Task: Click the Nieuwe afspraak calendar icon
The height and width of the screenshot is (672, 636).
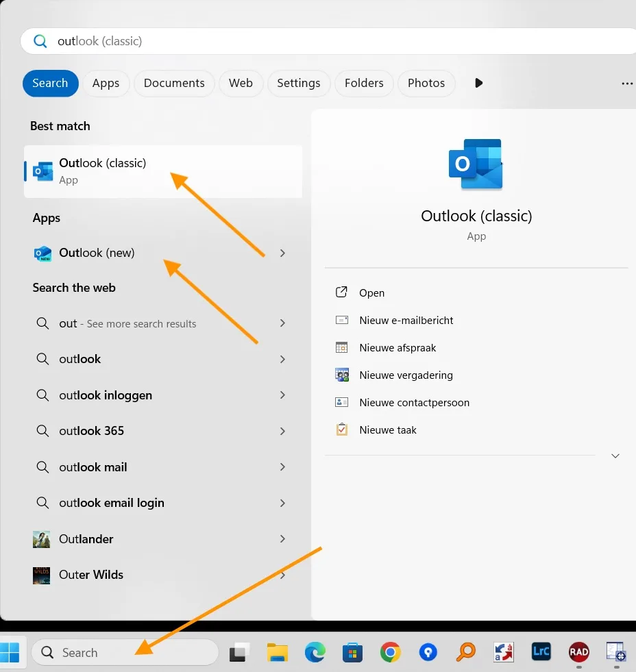Action: [x=342, y=347]
